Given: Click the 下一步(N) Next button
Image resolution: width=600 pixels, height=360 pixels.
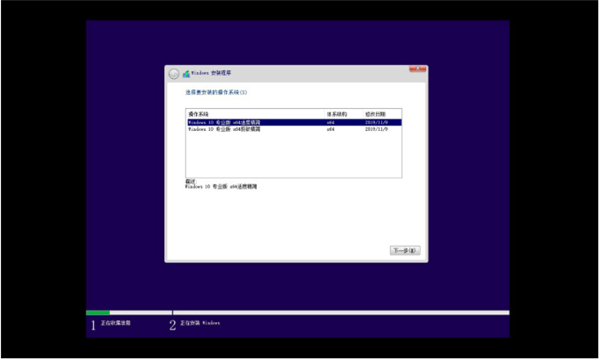Looking at the screenshot, I should tap(405, 251).
